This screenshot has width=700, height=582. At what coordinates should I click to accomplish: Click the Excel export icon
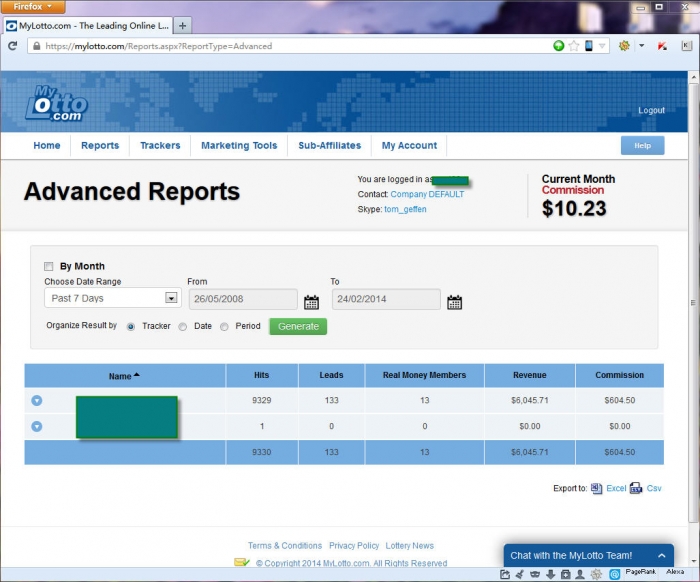(596, 488)
